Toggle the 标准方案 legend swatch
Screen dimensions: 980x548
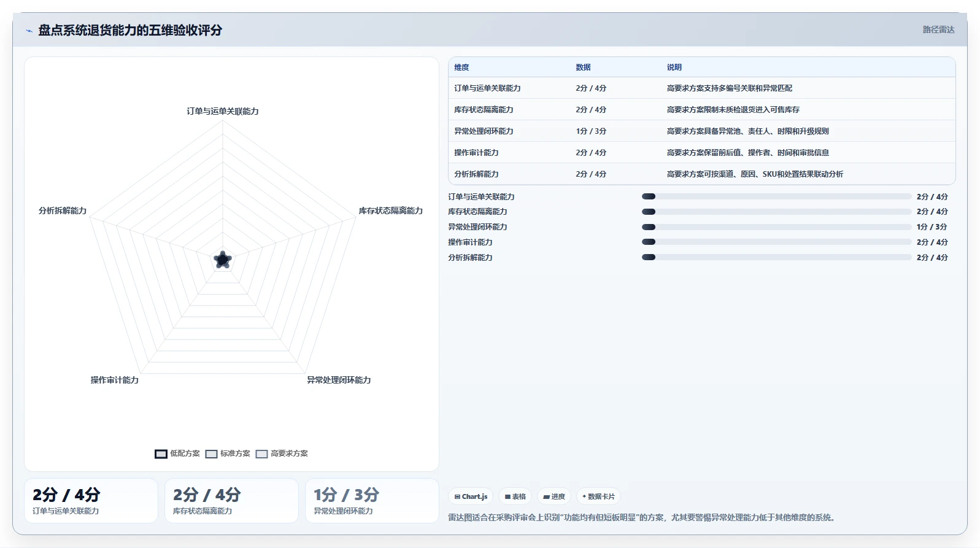[x=211, y=454]
